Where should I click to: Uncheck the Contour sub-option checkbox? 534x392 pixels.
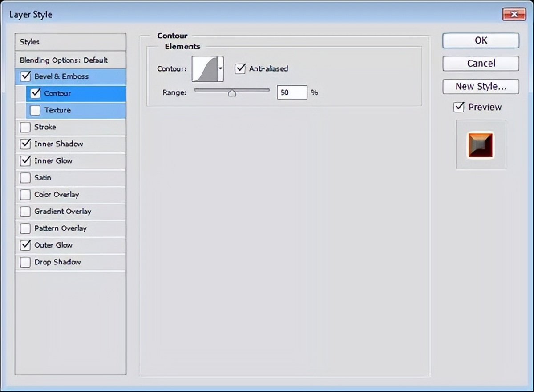[35, 93]
